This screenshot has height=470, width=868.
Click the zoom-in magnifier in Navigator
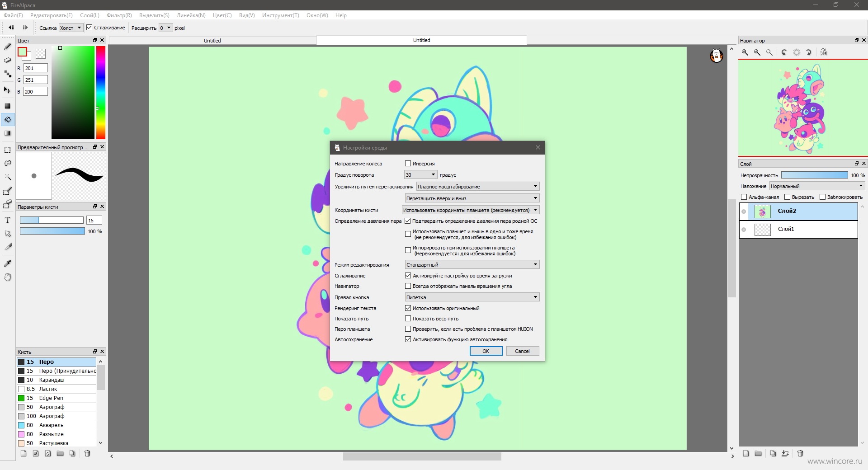pos(745,52)
